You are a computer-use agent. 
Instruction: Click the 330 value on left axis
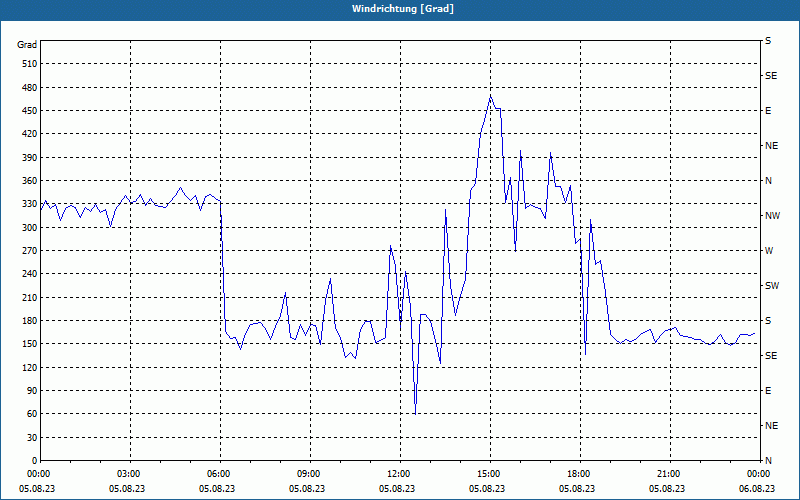click(x=30, y=204)
